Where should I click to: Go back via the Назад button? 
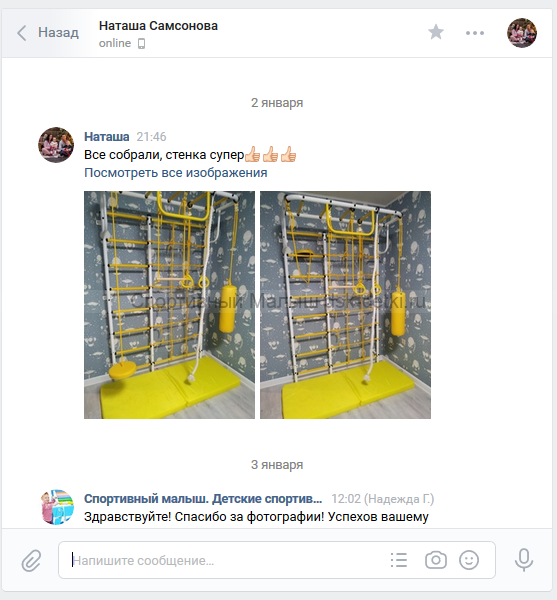(48, 33)
